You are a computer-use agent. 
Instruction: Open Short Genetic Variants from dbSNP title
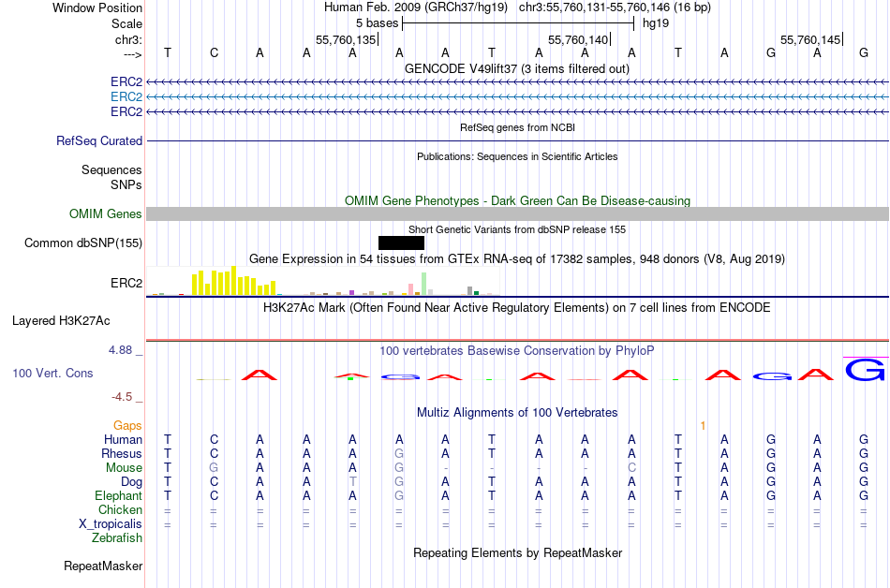click(517, 229)
